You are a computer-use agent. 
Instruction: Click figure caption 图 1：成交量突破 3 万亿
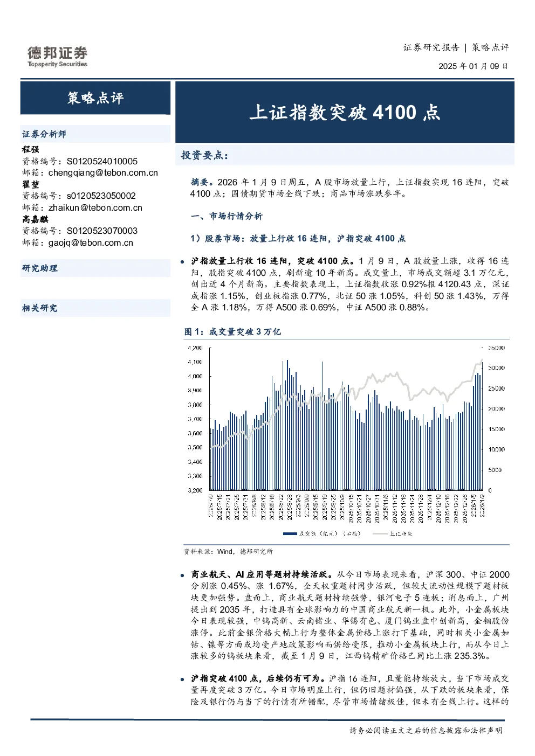pyautogui.click(x=232, y=332)
